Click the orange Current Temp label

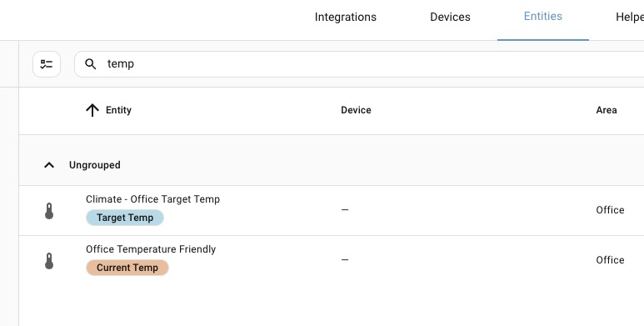(127, 268)
